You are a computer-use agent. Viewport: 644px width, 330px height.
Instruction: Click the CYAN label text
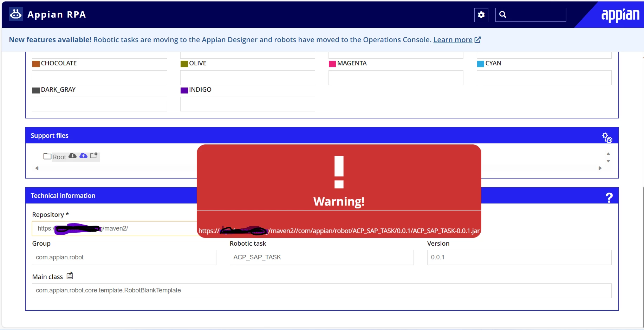coord(493,63)
